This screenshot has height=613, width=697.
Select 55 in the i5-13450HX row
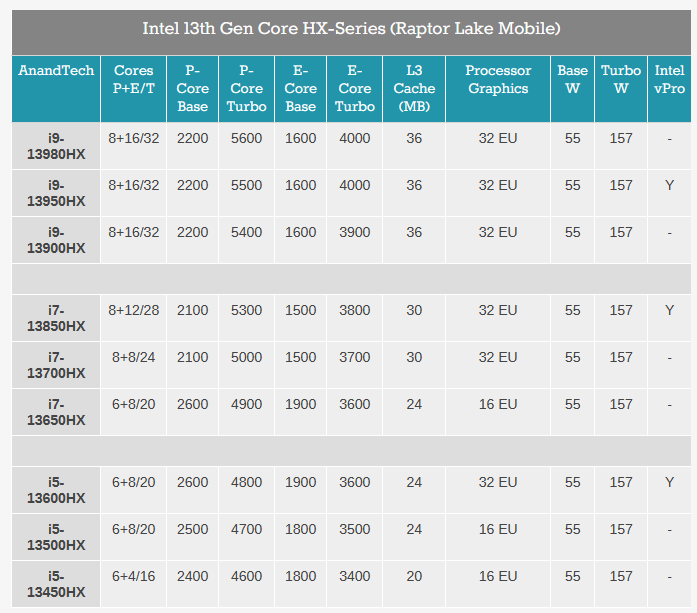[x=573, y=577]
